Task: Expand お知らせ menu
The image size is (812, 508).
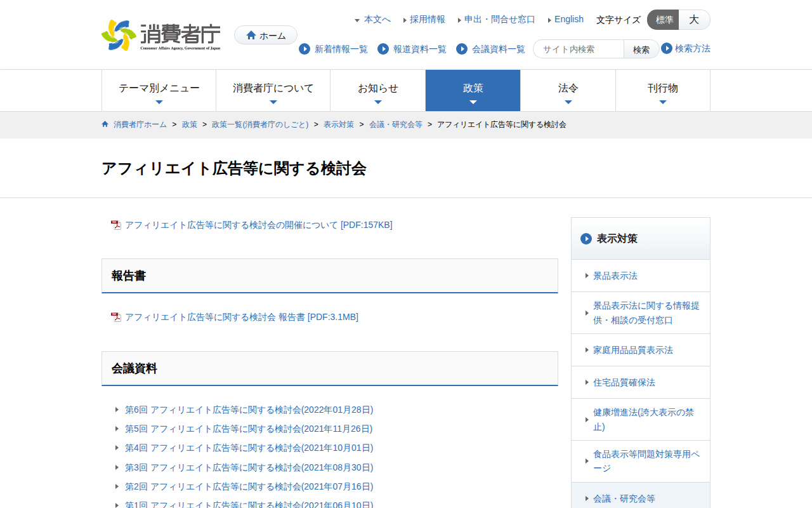Action: click(378, 90)
